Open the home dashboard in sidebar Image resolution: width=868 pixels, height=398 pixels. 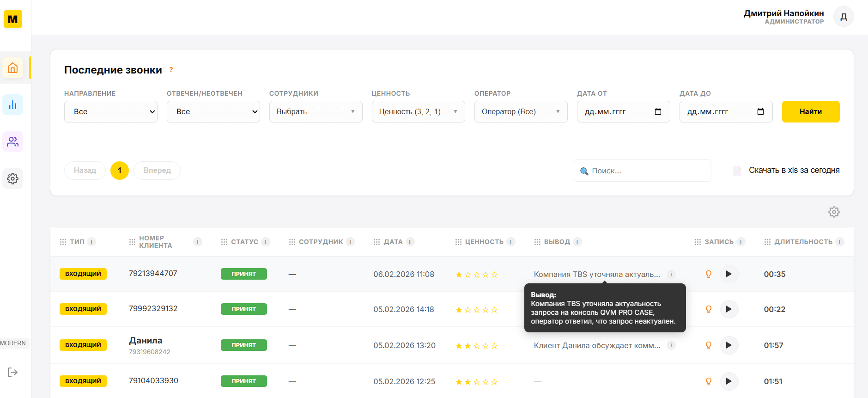13,68
